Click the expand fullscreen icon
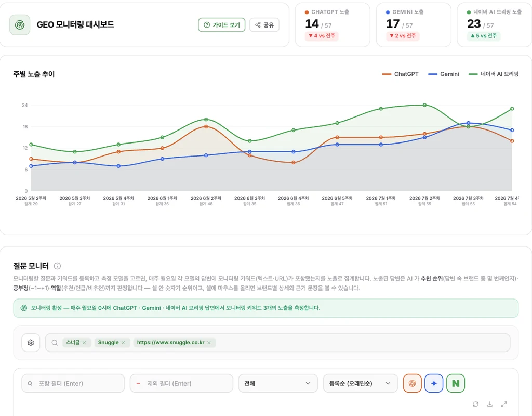532x416 pixels. point(504,404)
